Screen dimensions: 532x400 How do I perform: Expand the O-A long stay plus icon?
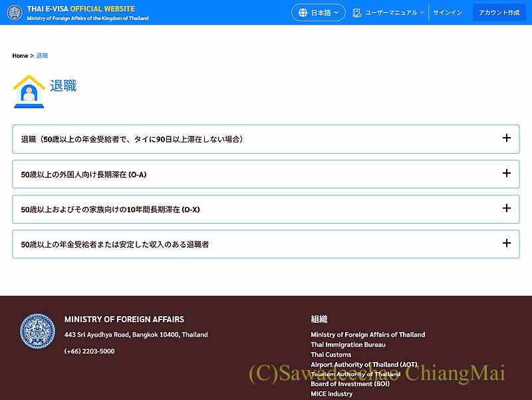[506, 173]
